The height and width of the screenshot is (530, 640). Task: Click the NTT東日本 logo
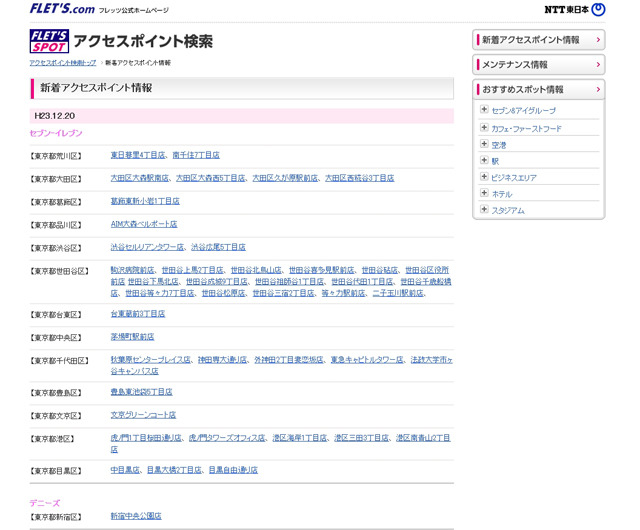(575, 9)
